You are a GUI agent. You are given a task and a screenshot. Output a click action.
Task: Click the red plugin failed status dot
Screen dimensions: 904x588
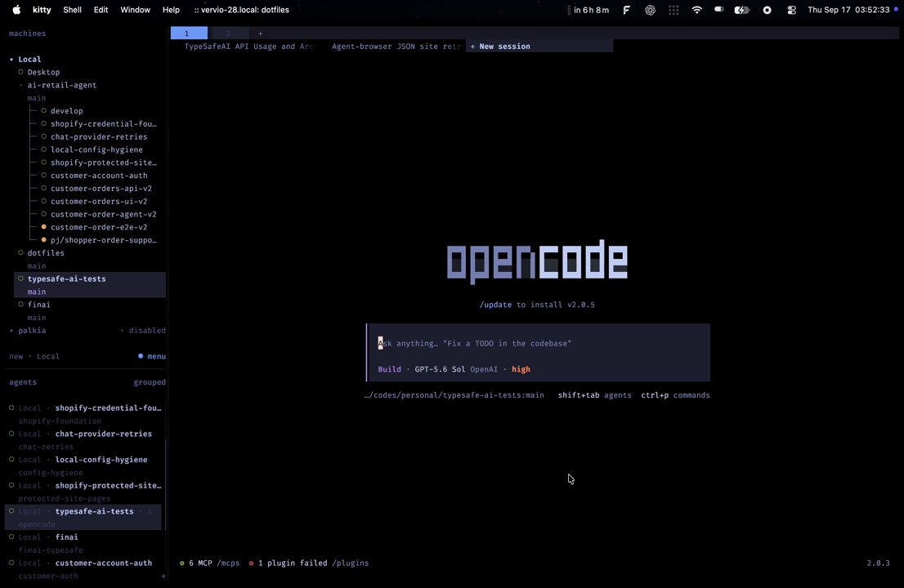(252, 563)
